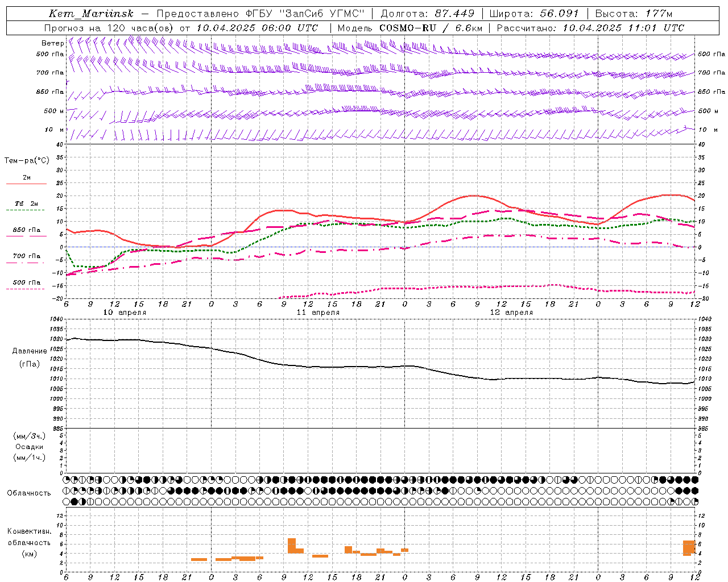
Task: Click the short-dashed pink 500 гПа legend line
Action: 26,289
